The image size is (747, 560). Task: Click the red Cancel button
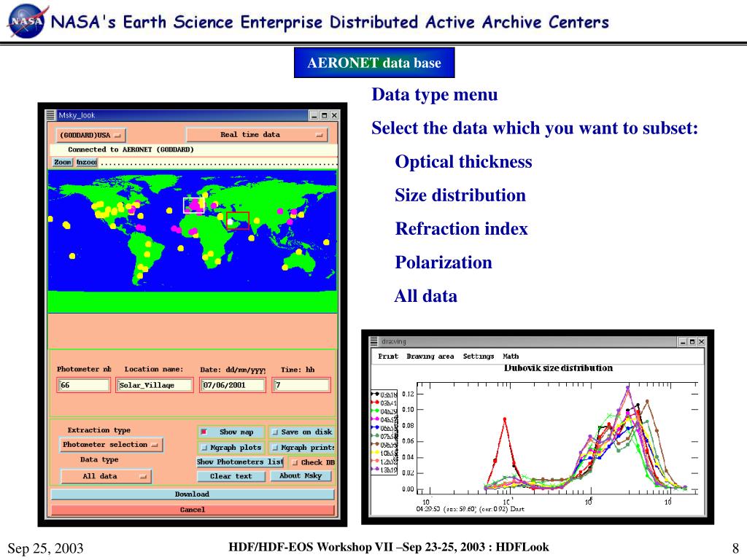point(192,510)
